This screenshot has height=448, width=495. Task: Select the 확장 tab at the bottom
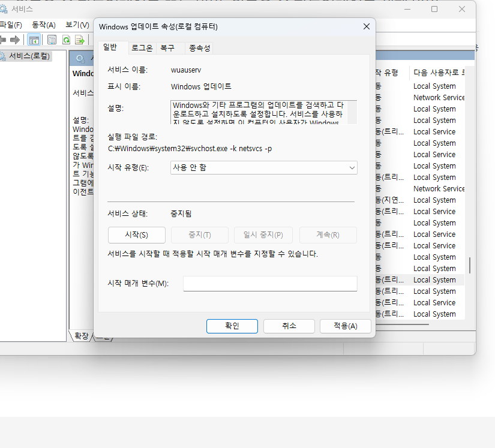tap(82, 336)
